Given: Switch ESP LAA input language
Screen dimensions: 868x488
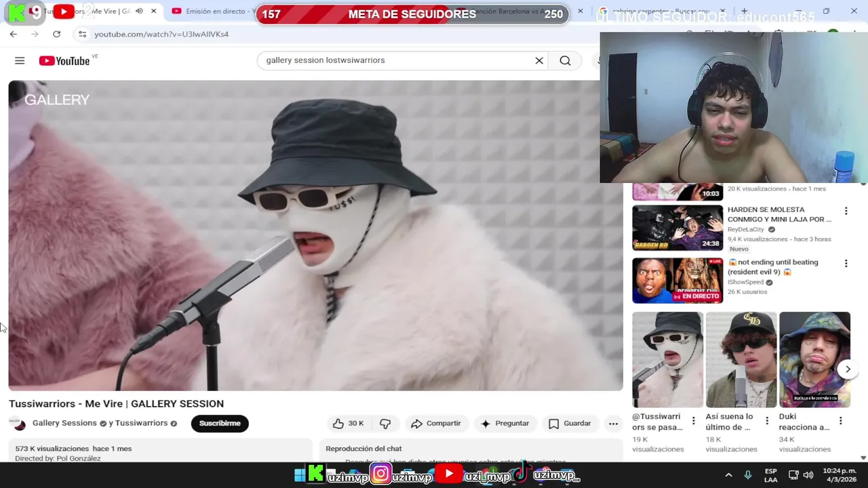Looking at the screenshot, I should (x=771, y=475).
